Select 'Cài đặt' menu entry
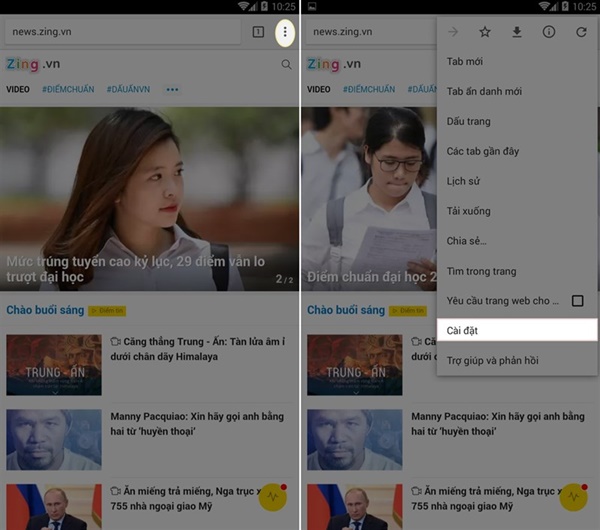The image size is (600, 530). coord(517,330)
